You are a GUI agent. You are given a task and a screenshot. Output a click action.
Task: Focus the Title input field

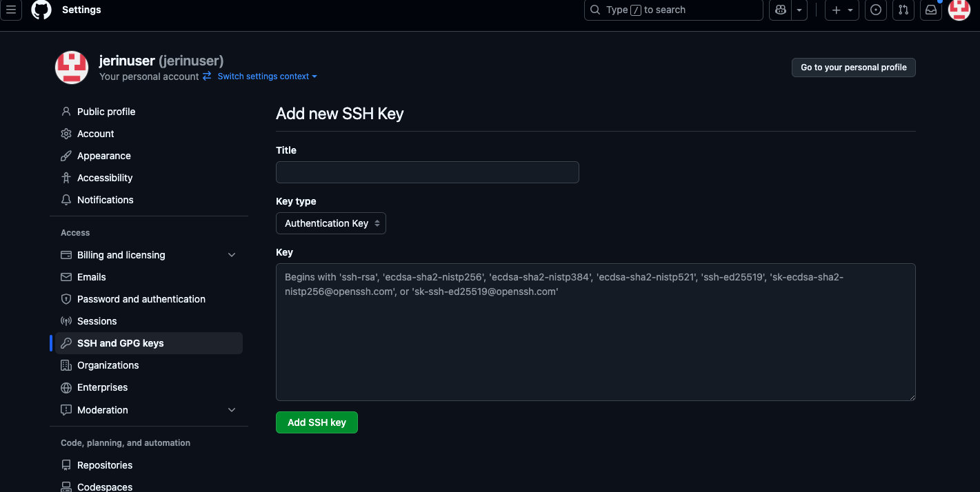click(427, 172)
